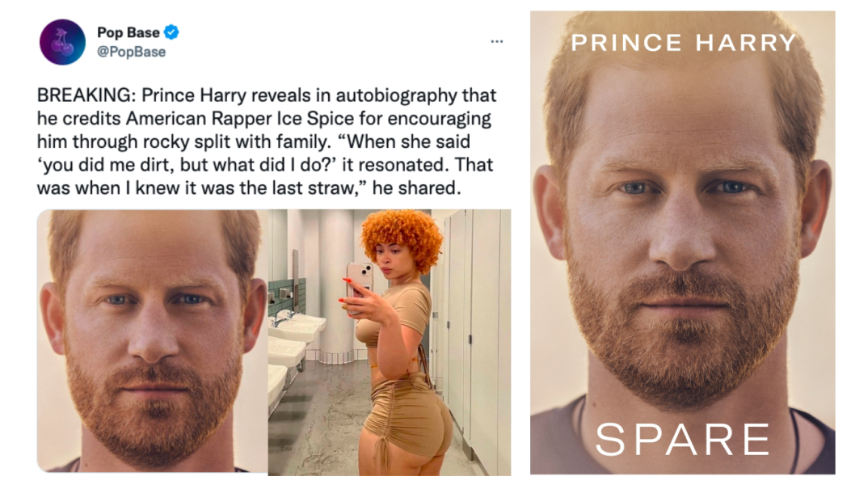Open the Pop Base profile avatar
The image size is (868, 485).
point(62,42)
